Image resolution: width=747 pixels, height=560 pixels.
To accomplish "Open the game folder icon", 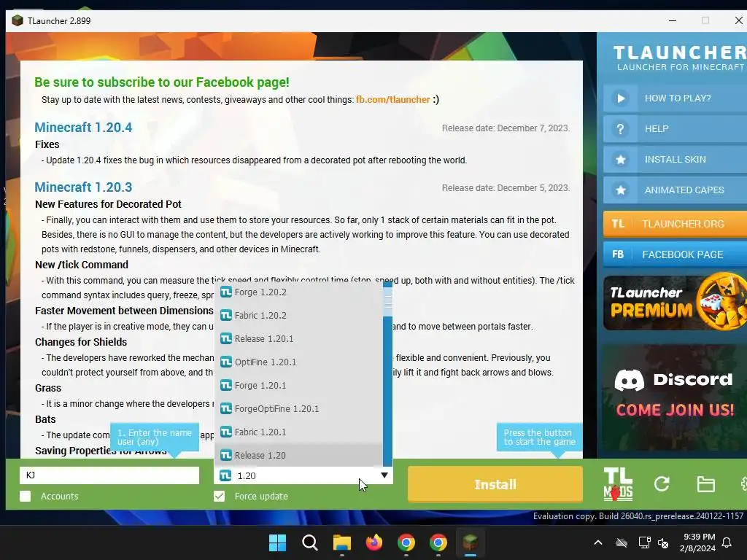I will pos(705,484).
